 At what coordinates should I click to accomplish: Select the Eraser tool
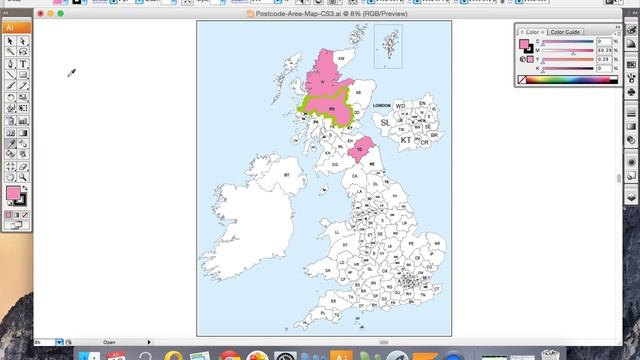click(x=23, y=167)
